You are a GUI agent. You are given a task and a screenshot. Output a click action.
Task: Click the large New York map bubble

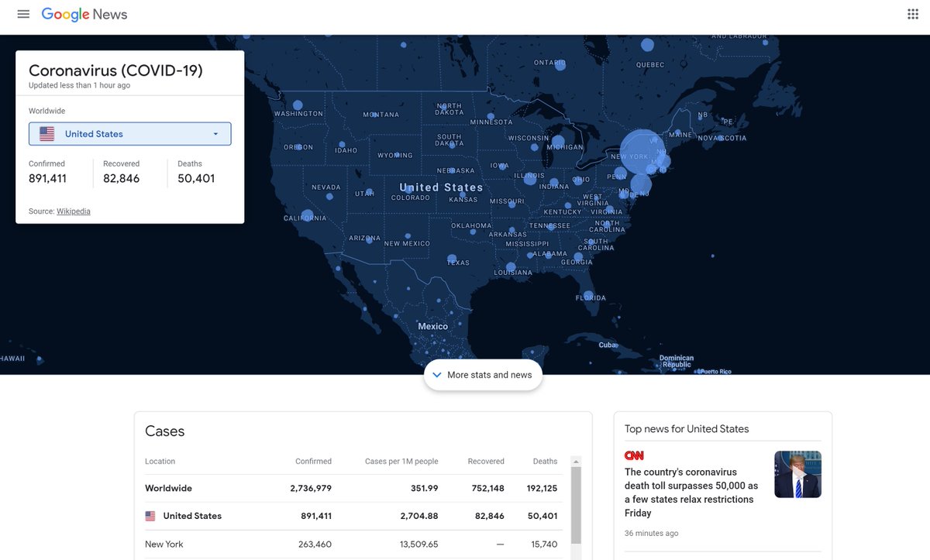(x=642, y=150)
